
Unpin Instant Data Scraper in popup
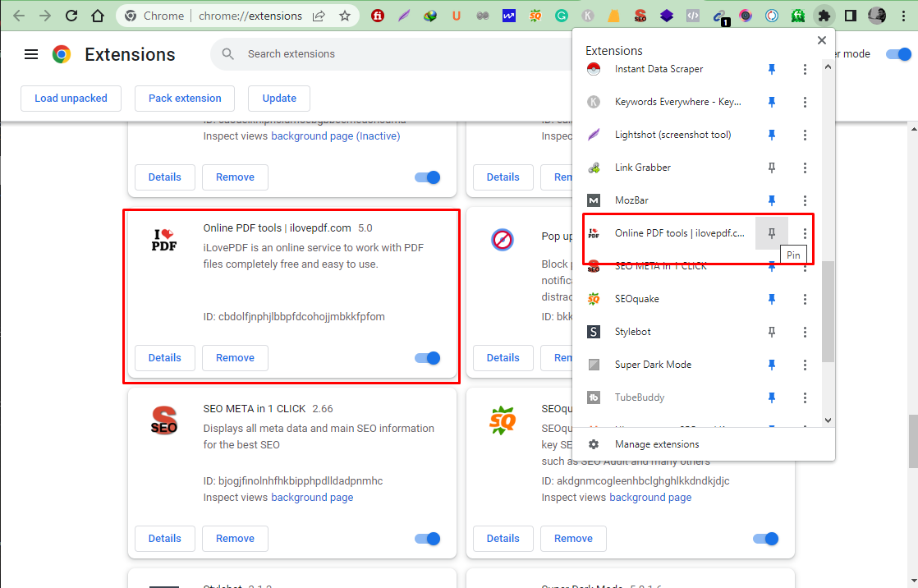pos(772,69)
